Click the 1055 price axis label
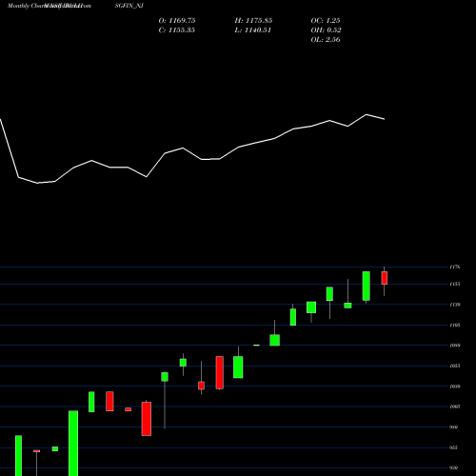 (x=455, y=366)
